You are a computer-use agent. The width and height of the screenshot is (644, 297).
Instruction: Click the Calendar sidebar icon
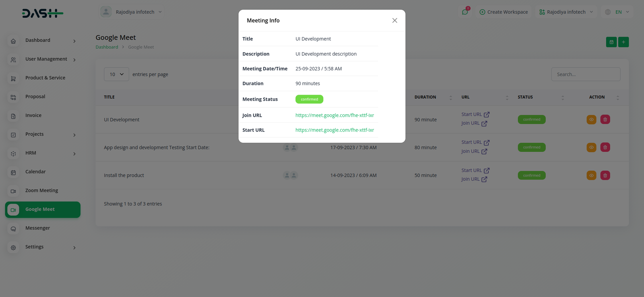pyautogui.click(x=13, y=172)
